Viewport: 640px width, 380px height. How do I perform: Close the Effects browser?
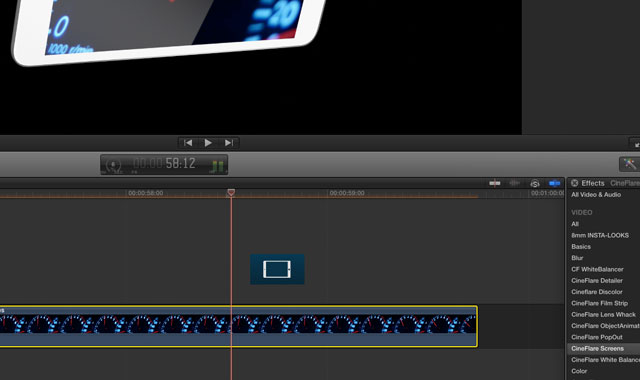[x=574, y=183]
